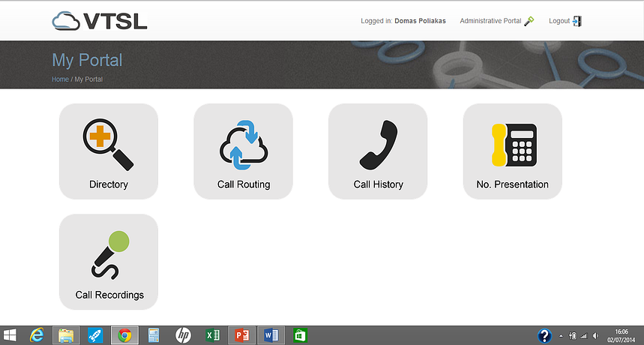Open Excel from taskbar
The width and height of the screenshot is (644, 345).
tap(212, 335)
